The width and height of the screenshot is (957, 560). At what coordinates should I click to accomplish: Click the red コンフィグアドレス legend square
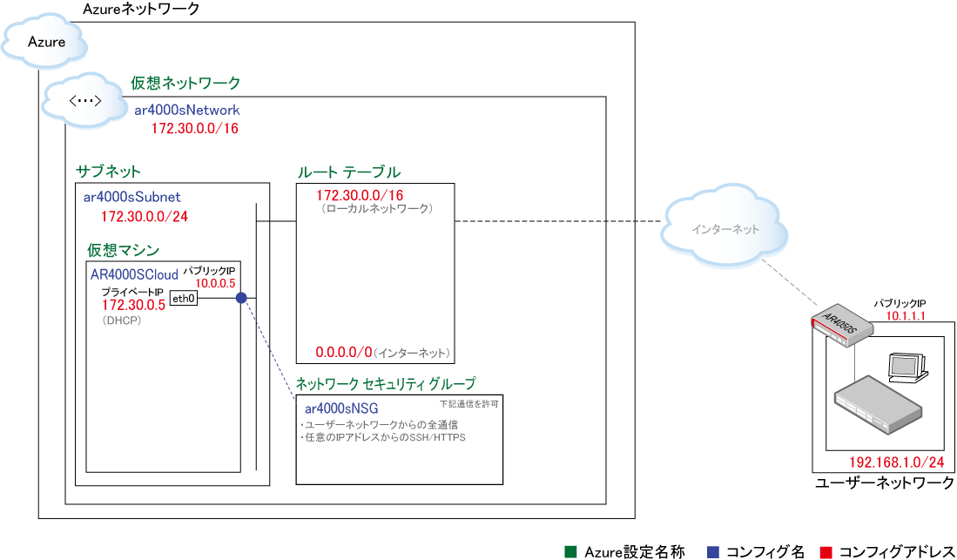[x=826, y=553]
